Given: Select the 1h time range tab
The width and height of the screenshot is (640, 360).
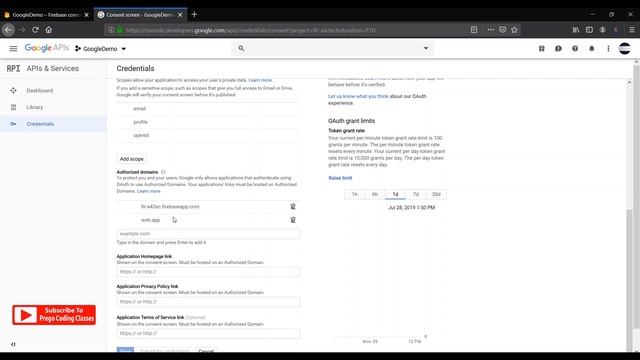Looking at the screenshot, I should coord(355,194).
